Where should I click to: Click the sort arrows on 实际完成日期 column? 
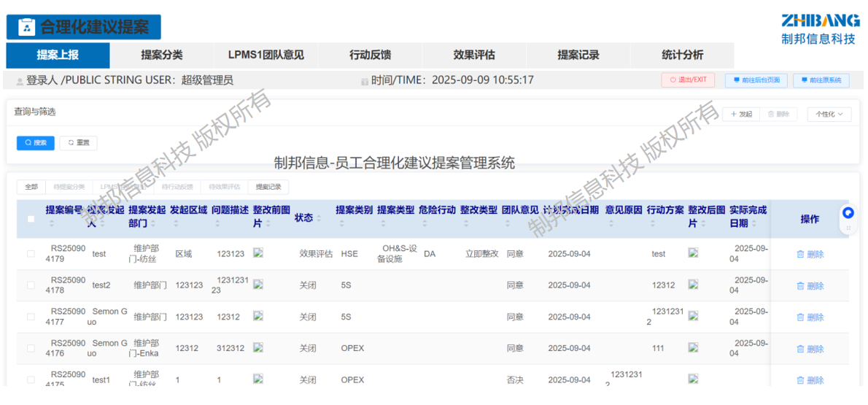click(753, 224)
